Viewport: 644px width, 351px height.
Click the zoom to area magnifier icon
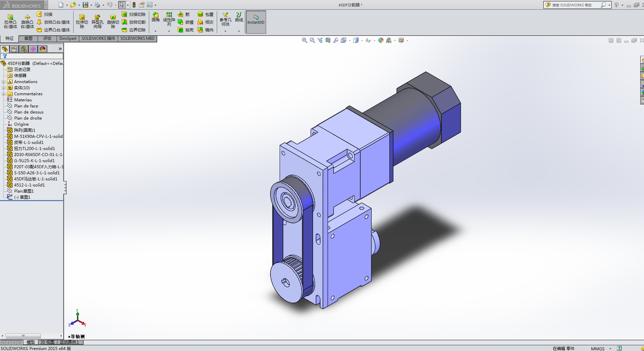pos(312,40)
